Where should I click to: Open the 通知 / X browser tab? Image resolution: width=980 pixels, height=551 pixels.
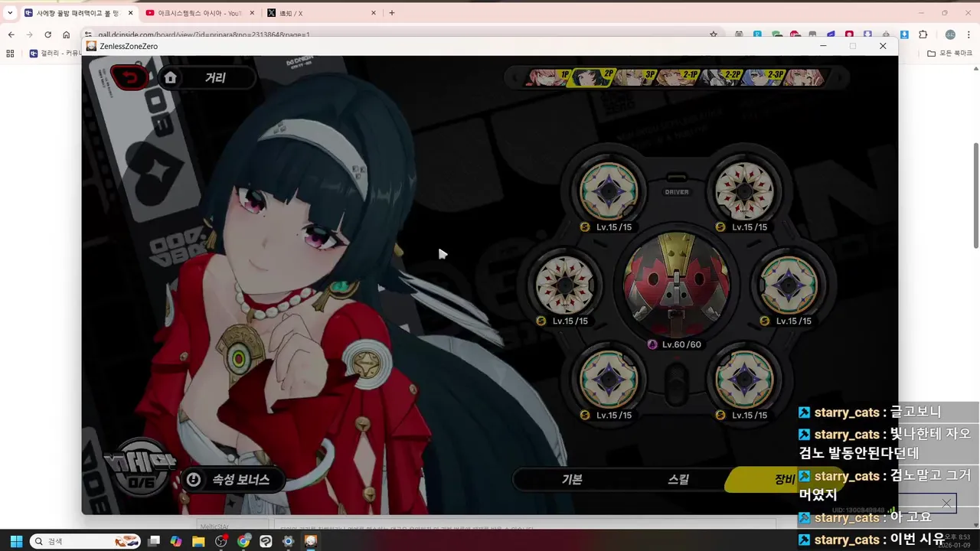[321, 13]
